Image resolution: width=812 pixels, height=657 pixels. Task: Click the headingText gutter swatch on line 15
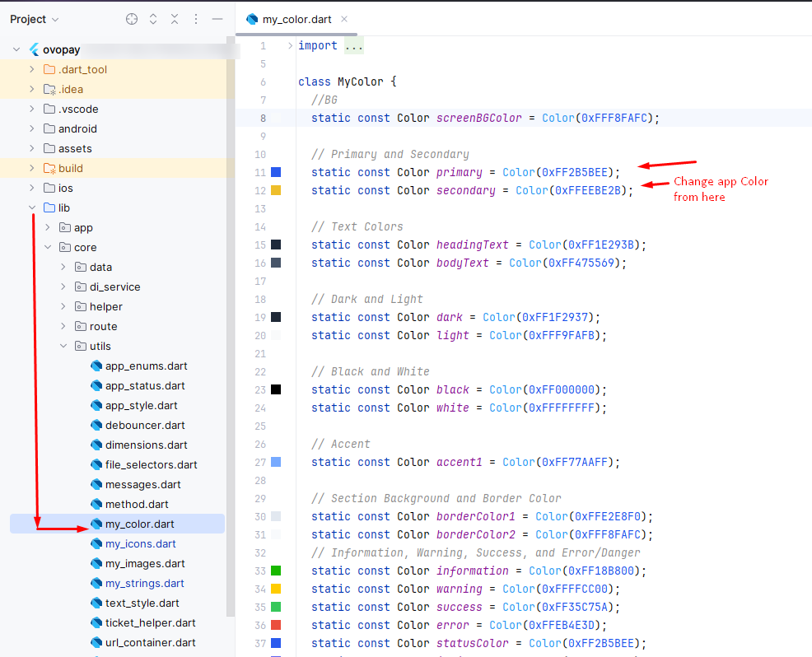point(276,245)
